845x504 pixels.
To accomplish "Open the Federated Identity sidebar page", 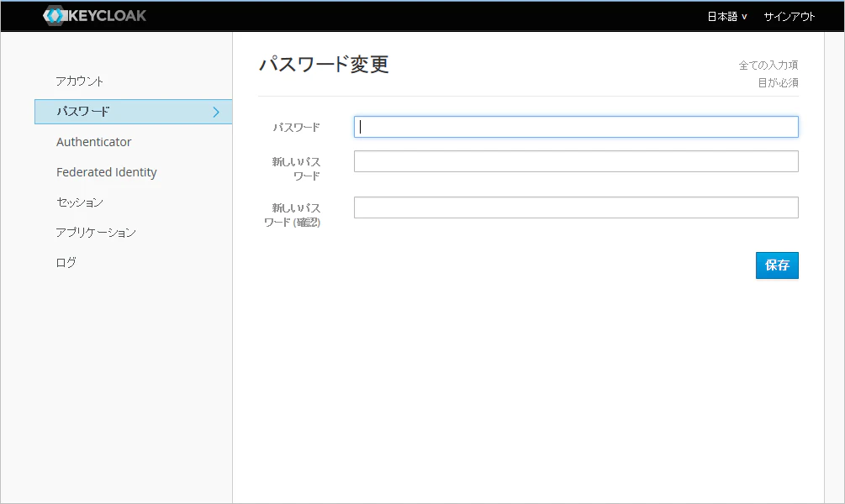I will click(x=107, y=172).
